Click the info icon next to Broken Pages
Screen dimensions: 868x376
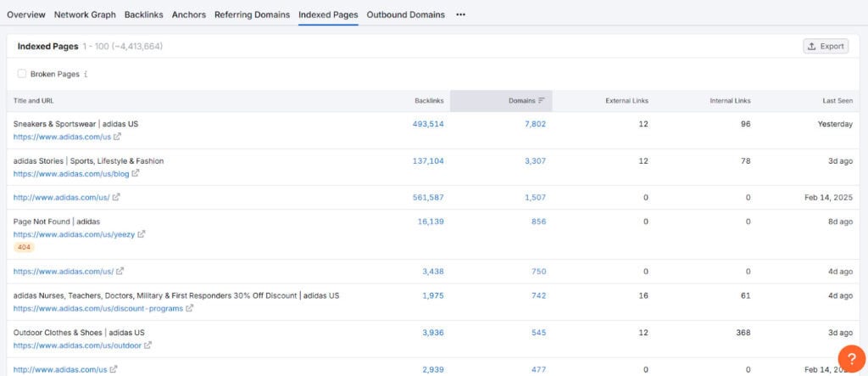point(86,74)
